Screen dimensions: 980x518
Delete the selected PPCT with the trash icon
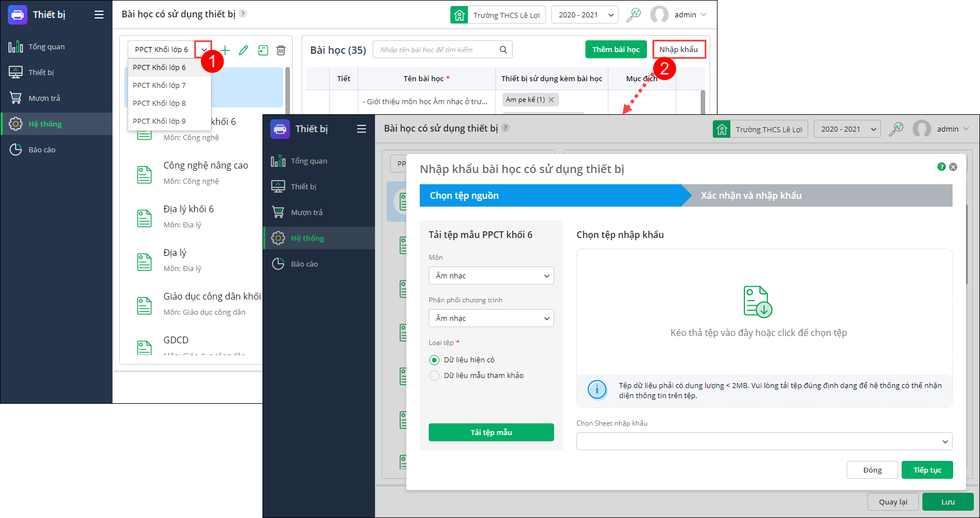point(281,50)
